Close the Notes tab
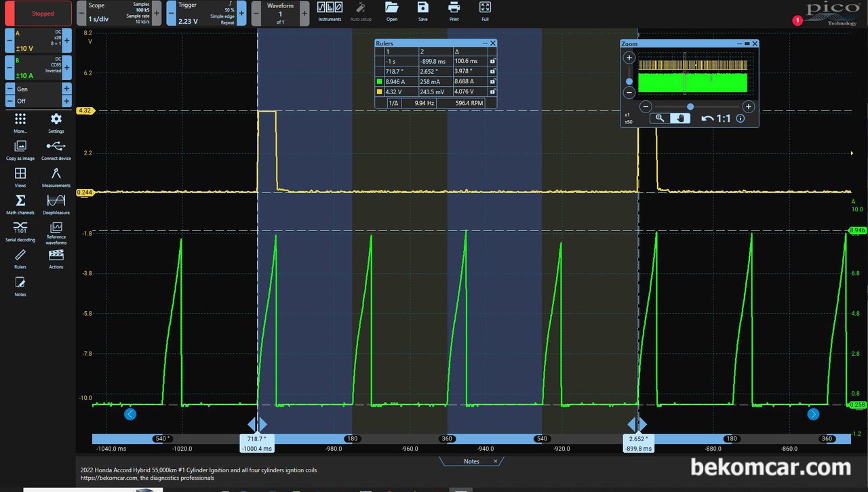868x492 pixels. pyautogui.click(x=495, y=462)
